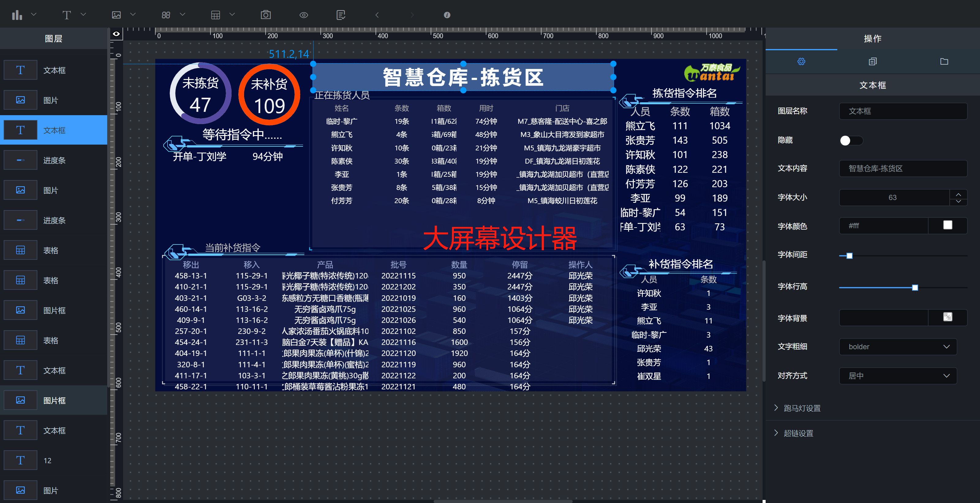
Task: Open the chart component toolbar icon
Action: click(17, 15)
